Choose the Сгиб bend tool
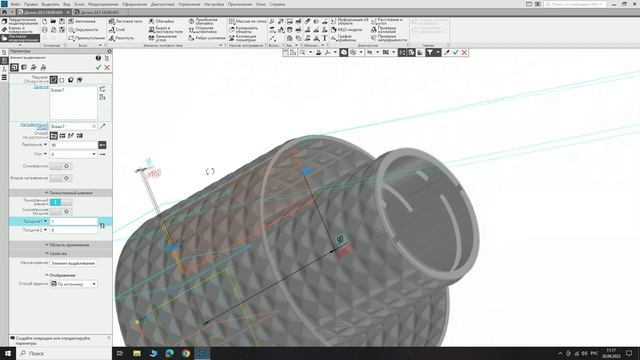 117,30
